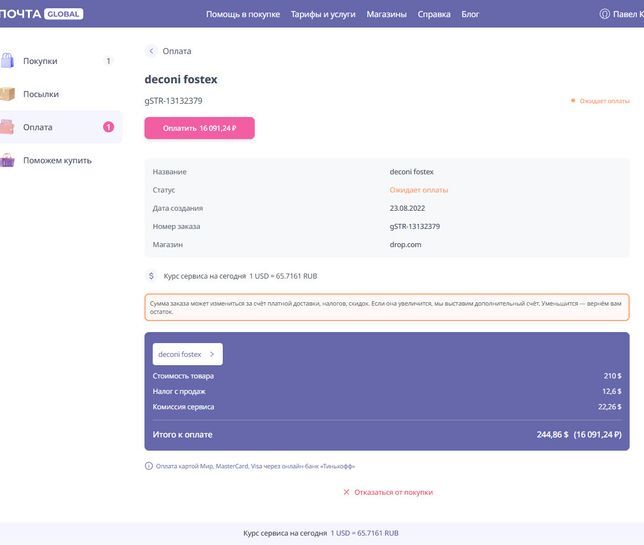The width and height of the screenshot is (644, 545).
Task: Click the Покупки shopping bag icon
Action: coord(7,61)
